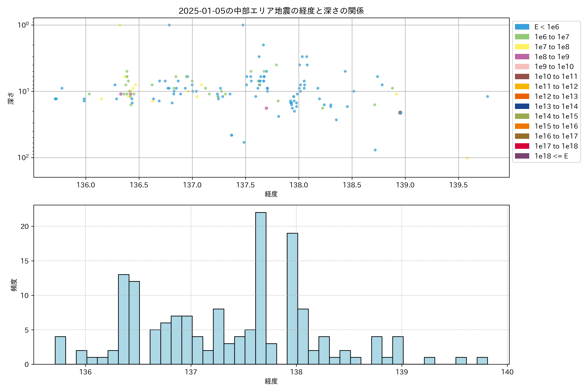Click the yellow point at the top-left of the scatter plot

coord(120,25)
